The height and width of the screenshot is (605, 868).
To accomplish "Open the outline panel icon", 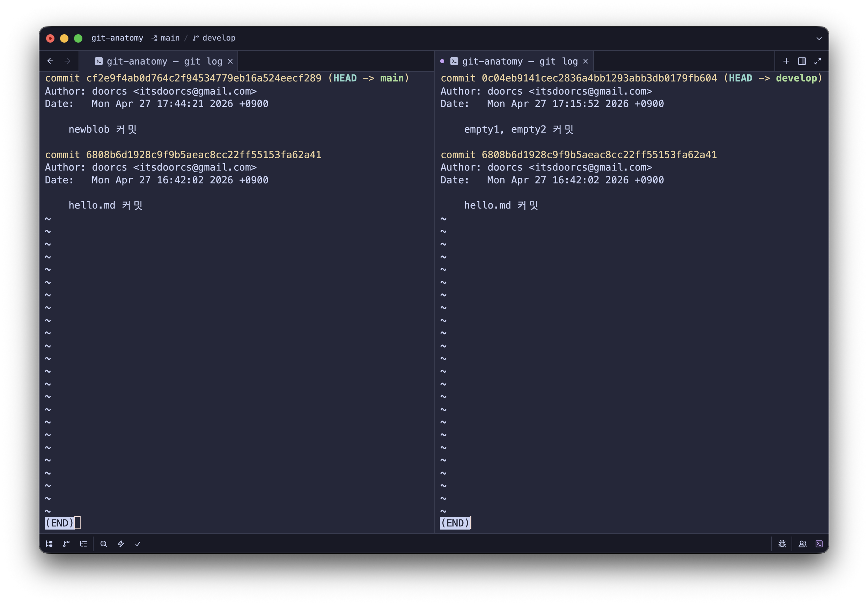I will pos(83,544).
